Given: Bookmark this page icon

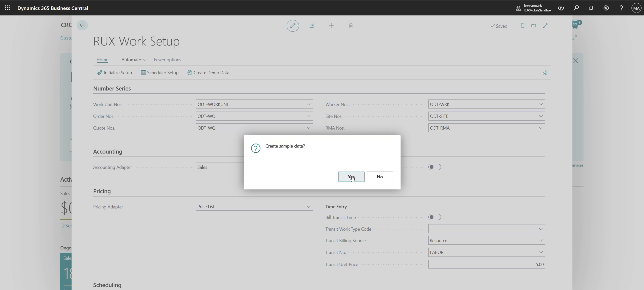Looking at the screenshot, I should tap(522, 26).
